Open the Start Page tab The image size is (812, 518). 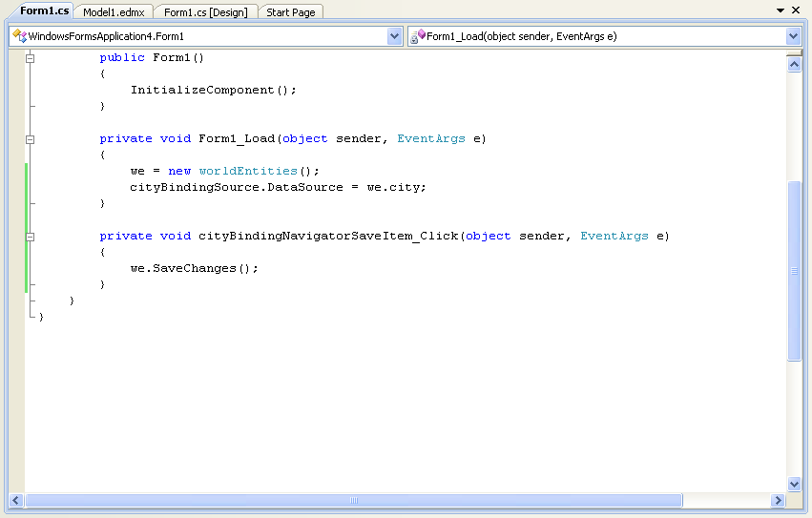[x=291, y=11]
